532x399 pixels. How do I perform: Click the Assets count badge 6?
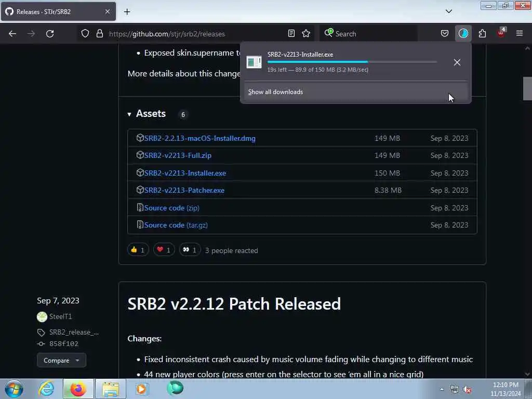[x=183, y=115]
